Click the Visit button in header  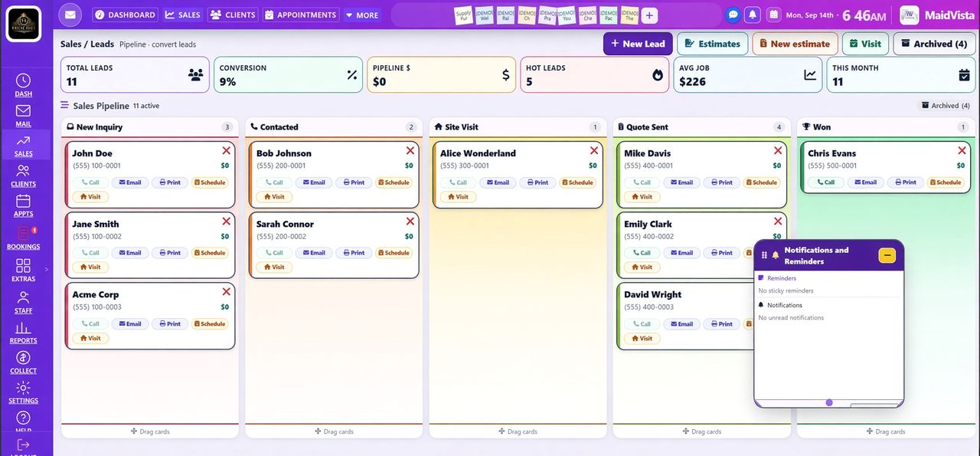865,44
